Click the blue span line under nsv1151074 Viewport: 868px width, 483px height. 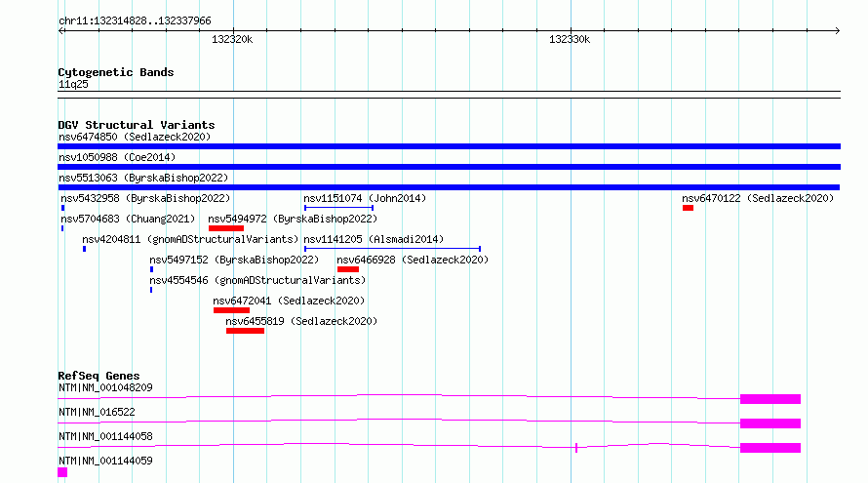tap(338, 208)
